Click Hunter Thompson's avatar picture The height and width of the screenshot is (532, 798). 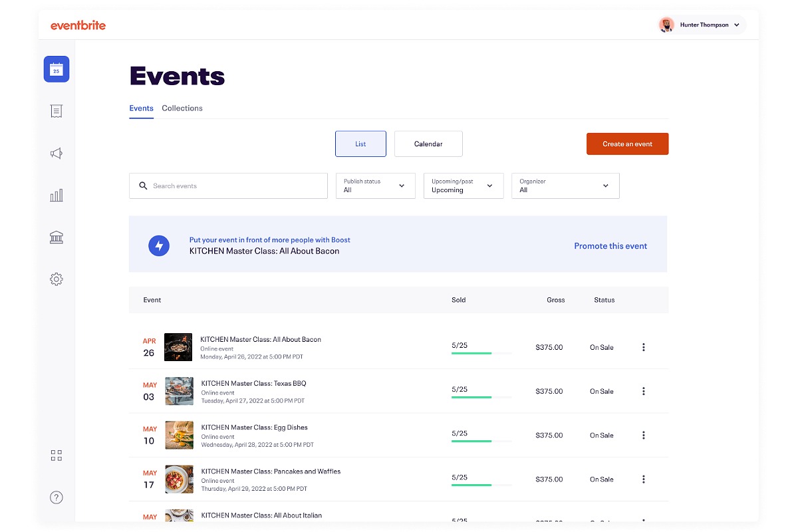coord(666,25)
